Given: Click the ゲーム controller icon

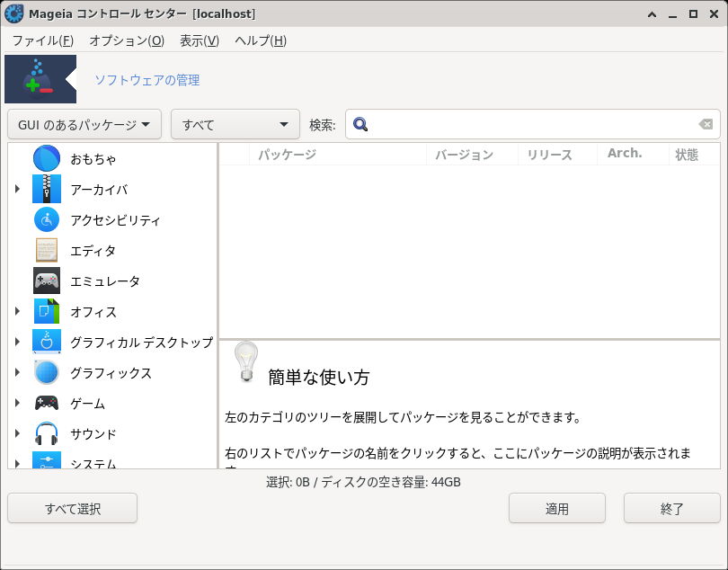Looking at the screenshot, I should [x=47, y=404].
